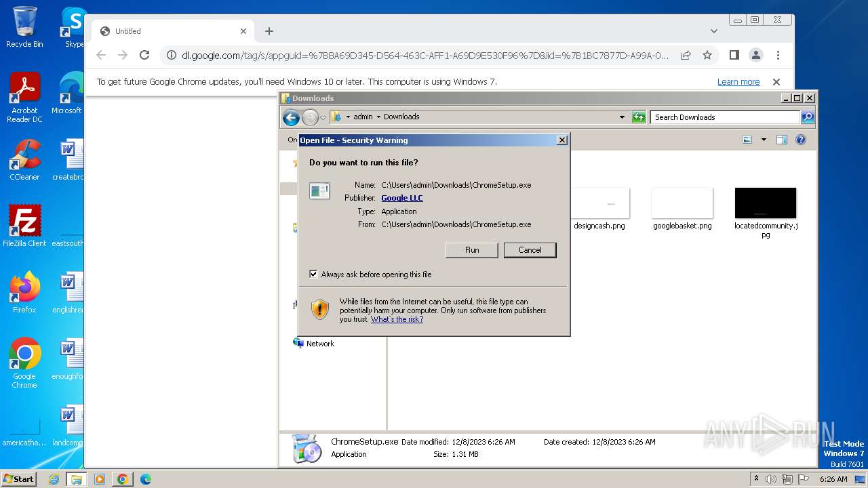Open Acrobat Reader DC desktop icon
The image size is (868, 488).
(x=24, y=98)
